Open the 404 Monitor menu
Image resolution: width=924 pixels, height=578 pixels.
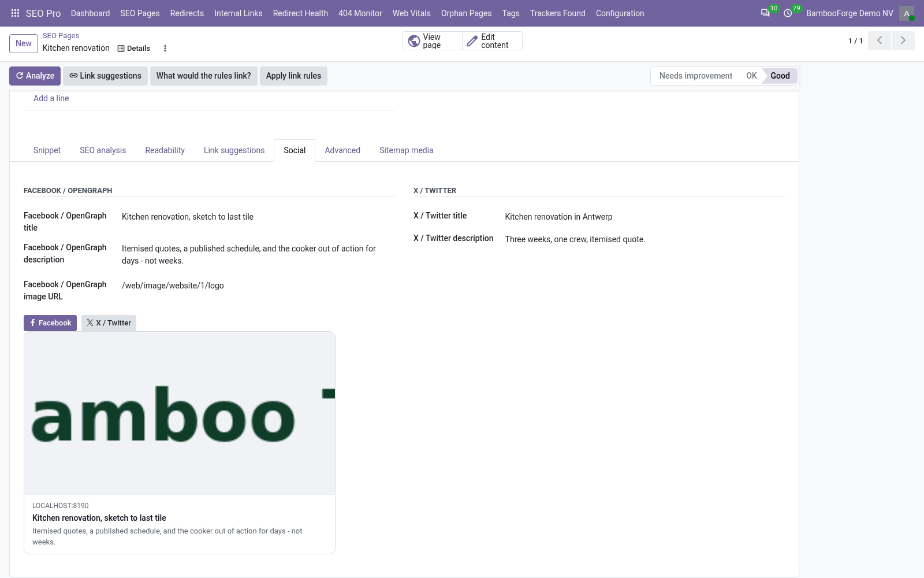tap(360, 13)
